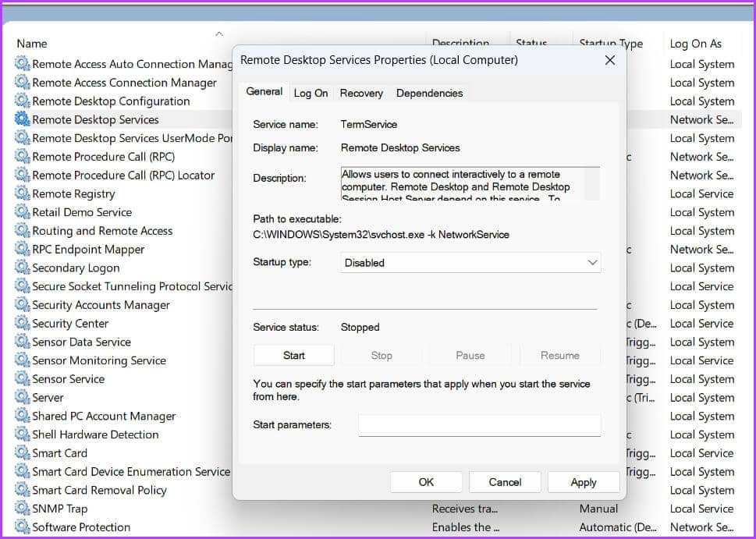Select the SNMP Trap service name
The width and height of the screenshot is (756, 539).
point(60,509)
